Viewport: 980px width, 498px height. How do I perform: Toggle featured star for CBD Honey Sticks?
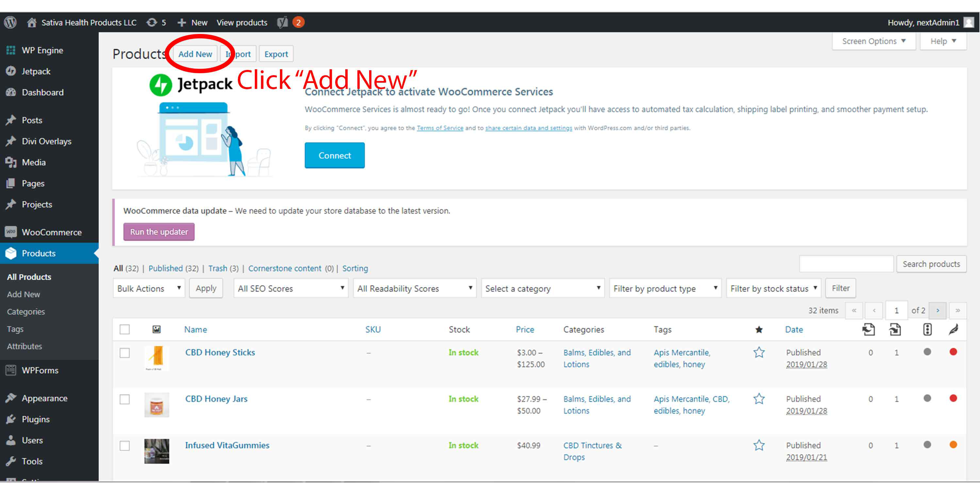click(759, 352)
